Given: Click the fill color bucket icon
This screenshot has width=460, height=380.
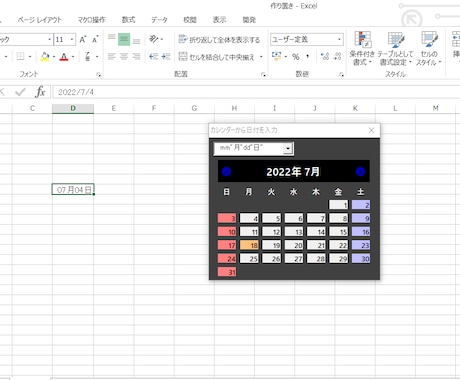Looking at the screenshot, I should [45, 56].
